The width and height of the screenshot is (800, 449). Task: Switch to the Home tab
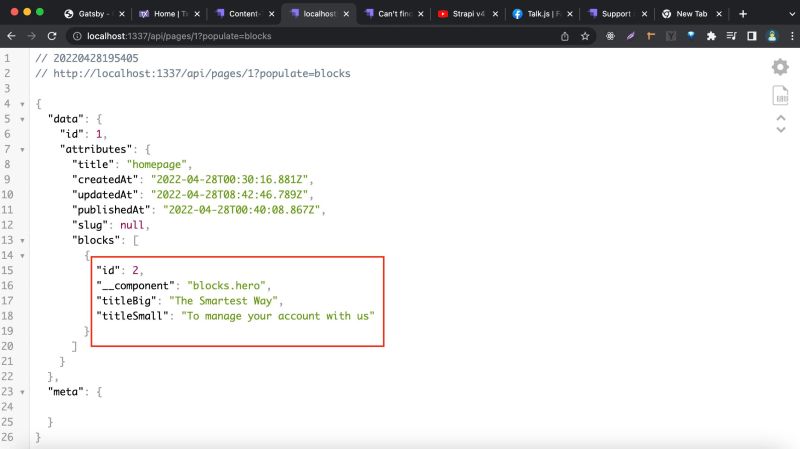pyautogui.click(x=167, y=14)
